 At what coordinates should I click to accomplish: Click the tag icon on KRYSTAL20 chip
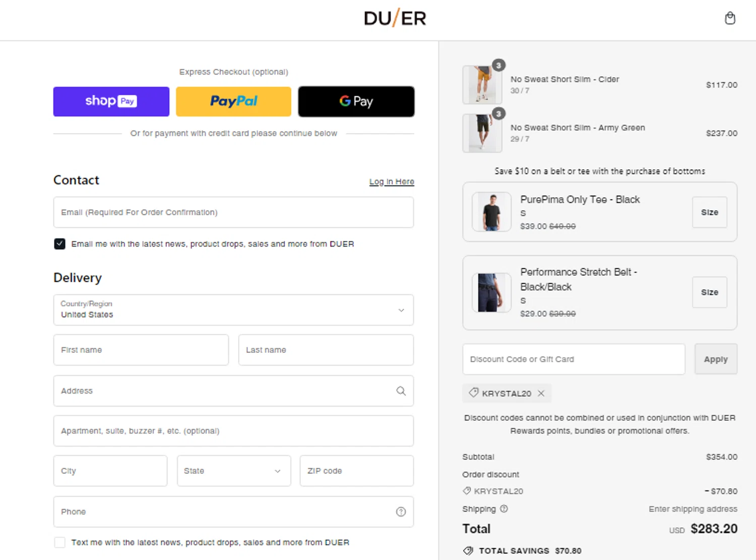(x=473, y=393)
